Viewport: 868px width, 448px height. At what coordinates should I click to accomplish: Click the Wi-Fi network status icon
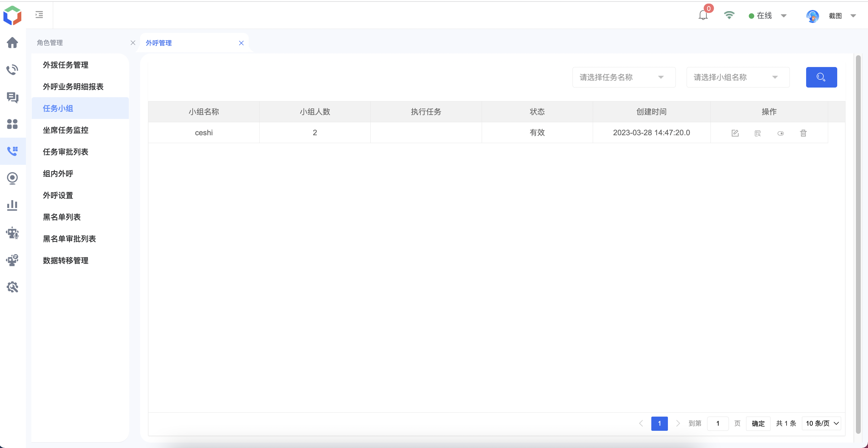point(729,15)
